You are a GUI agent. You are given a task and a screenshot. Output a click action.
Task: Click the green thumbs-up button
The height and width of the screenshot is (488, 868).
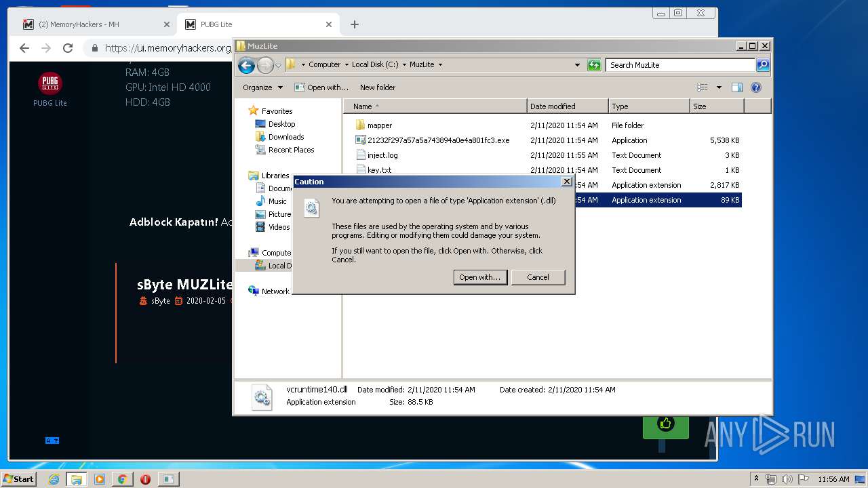[666, 425]
